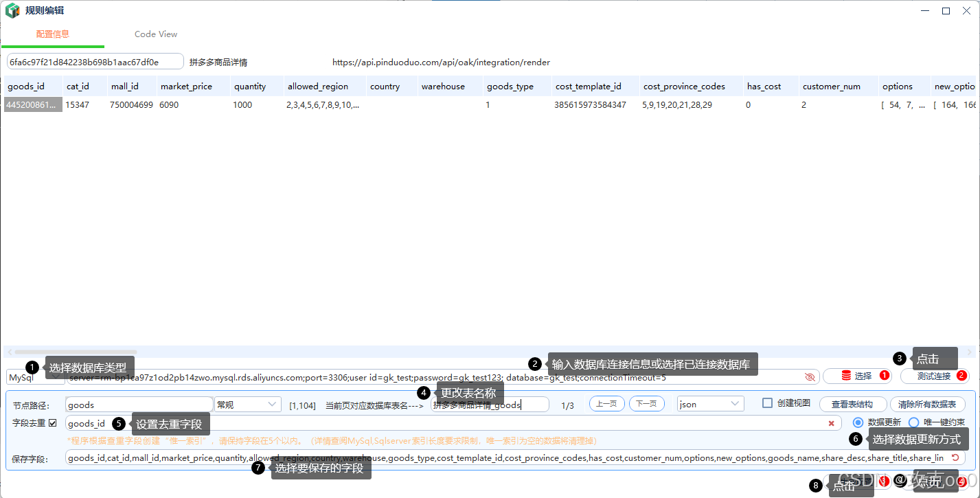Open the 常规 node type dropdown

pyautogui.click(x=248, y=404)
